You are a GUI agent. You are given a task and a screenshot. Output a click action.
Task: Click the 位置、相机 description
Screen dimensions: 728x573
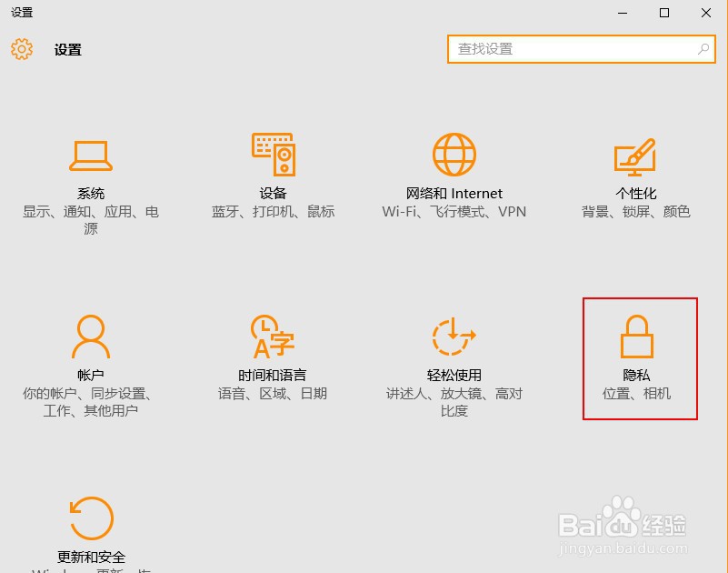pyautogui.click(x=636, y=394)
